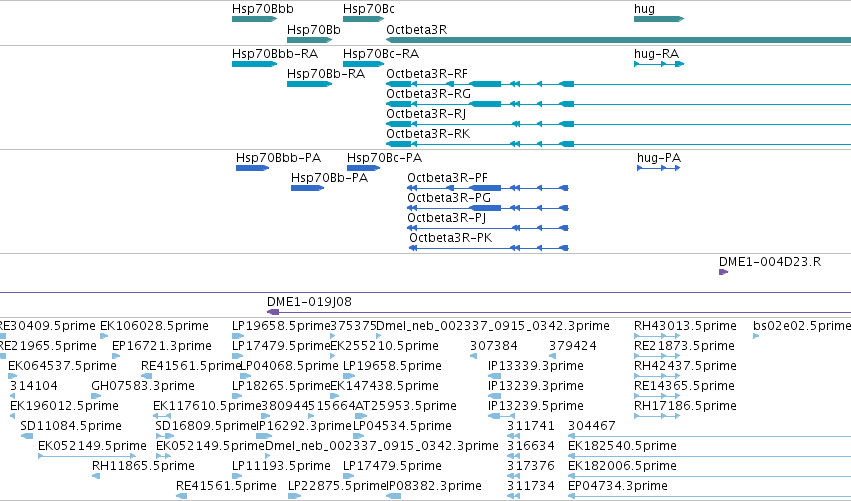This screenshot has height=501, width=851.
Task: Open the Hsp70Bc-RA transcript
Action: [363, 64]
